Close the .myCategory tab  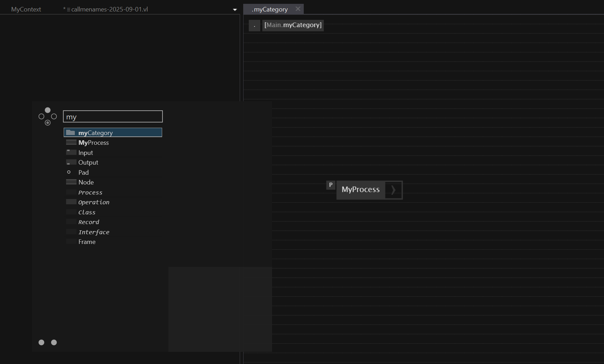point(298,9)
